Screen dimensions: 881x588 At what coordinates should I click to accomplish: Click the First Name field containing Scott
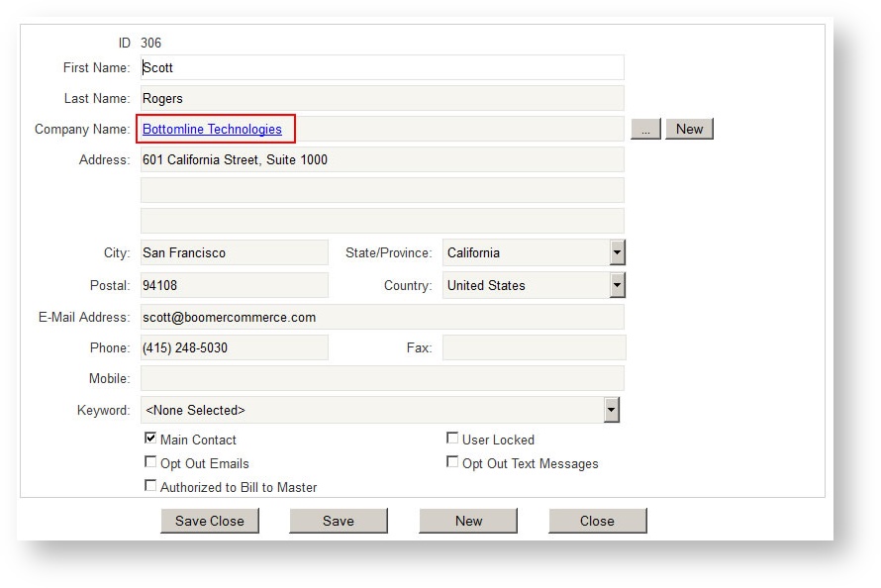(381, 67)
